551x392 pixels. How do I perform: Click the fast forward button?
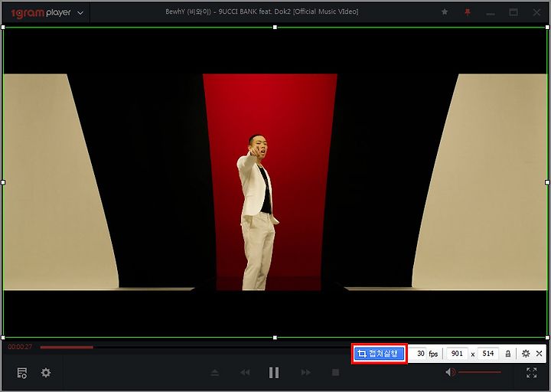point(305,372)
